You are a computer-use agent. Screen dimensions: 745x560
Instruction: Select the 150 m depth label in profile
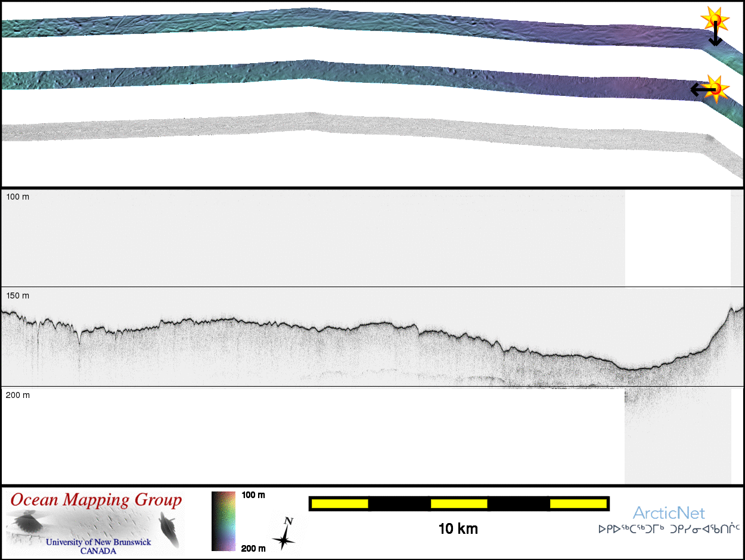pos(17,296)
